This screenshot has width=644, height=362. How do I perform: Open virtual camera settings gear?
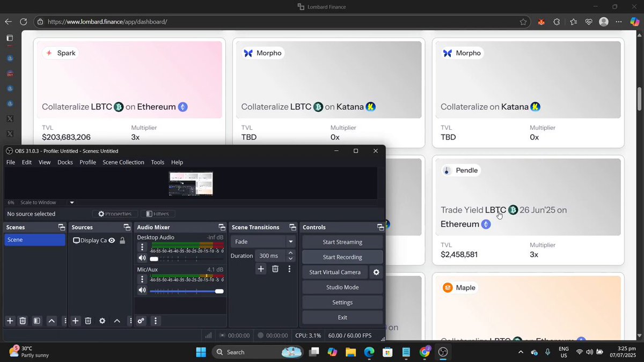pos(376,272)
